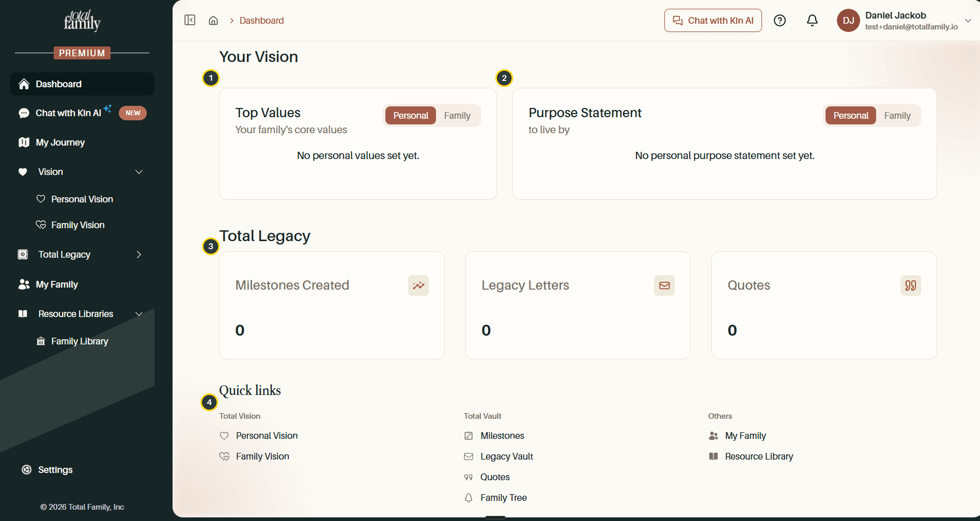The height and width of the screenshot is (521, 980).
Task: Select Personal in Top Values toggle
Action: coord(411,116)
